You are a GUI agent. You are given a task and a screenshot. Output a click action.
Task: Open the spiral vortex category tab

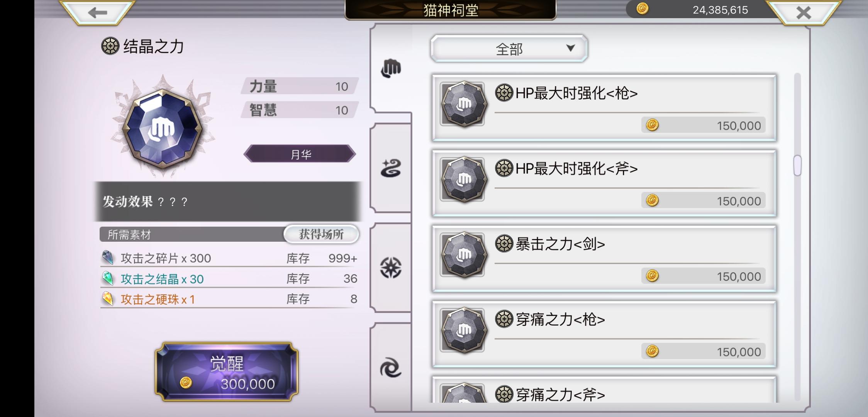coord(391,367)
